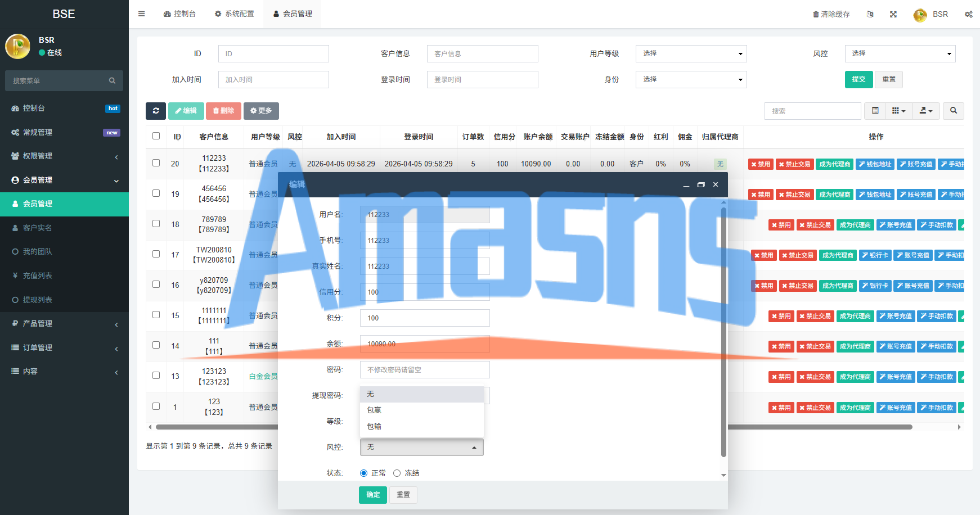Expand 内容 sidebar menu
This screenshot has width=980, height=515.
[x=64, y=371]
